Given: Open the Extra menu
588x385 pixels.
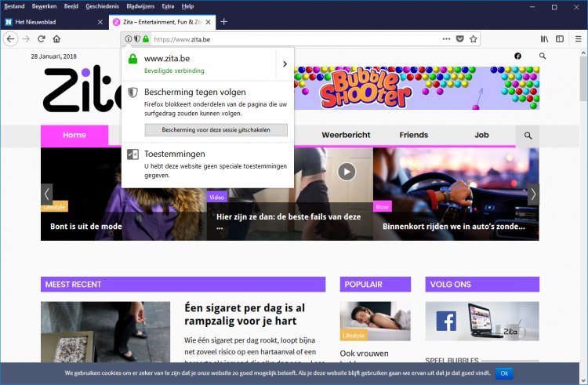Looking at the screenshot, I should click(168, 6).
